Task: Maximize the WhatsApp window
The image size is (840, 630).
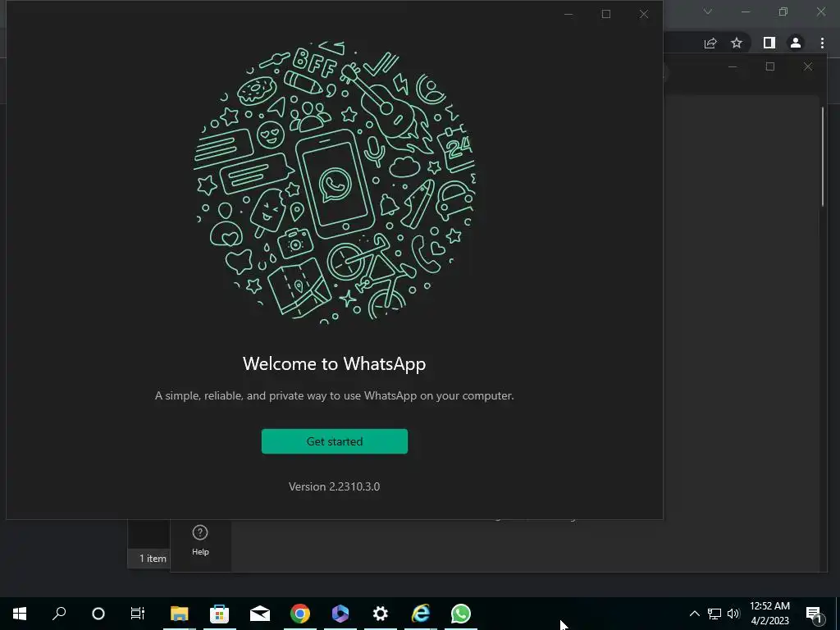Action: [x=606, y=14]
